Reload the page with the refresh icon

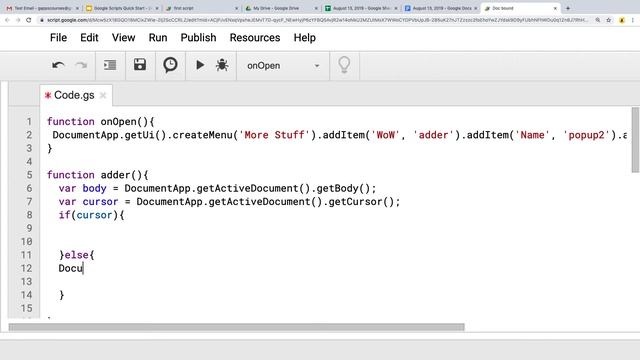pos(29,20)
